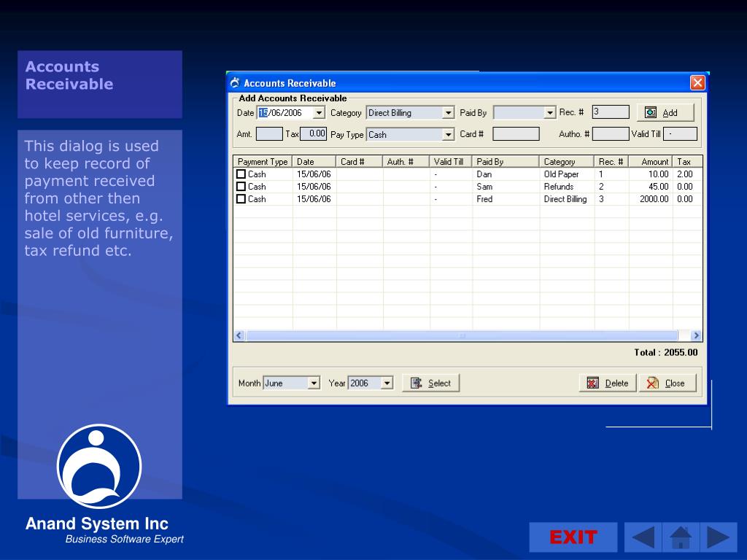This screenshot has height=560, width=747.
Task: Click the Auth. # column header
Action: (406, 161)
